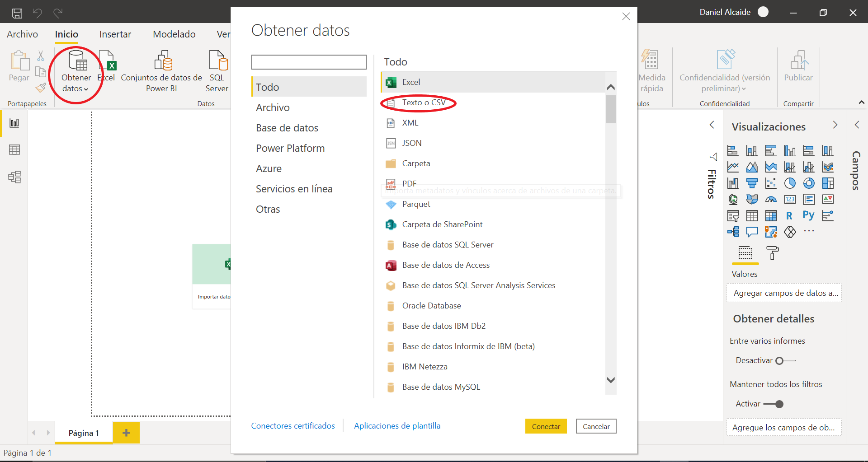The height and width of the screenshot is (462, 868).
Task: Collapse the ribbon with the caret
Action: 862,103
